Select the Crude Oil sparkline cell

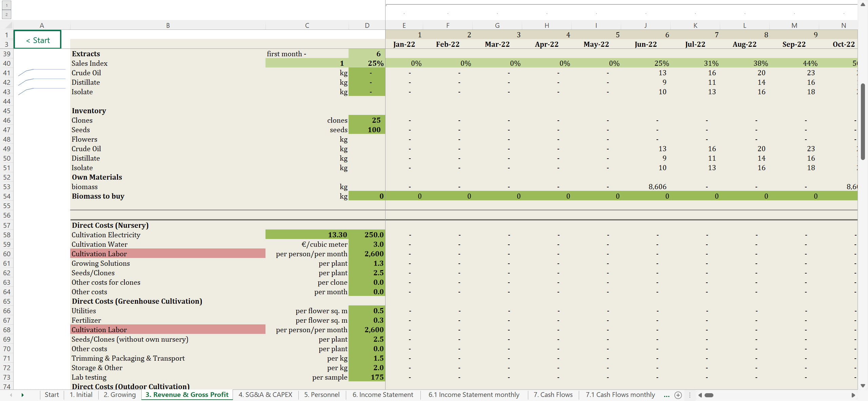(41, 73)
